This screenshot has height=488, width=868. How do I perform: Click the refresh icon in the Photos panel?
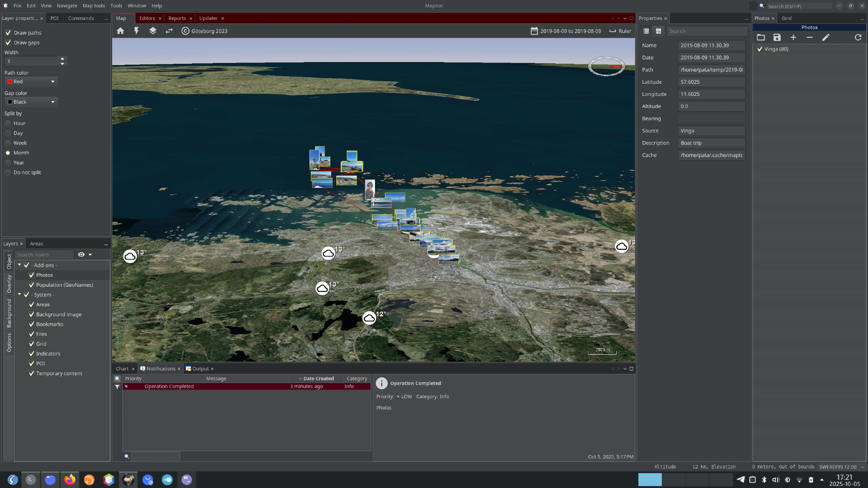point(858,38)
